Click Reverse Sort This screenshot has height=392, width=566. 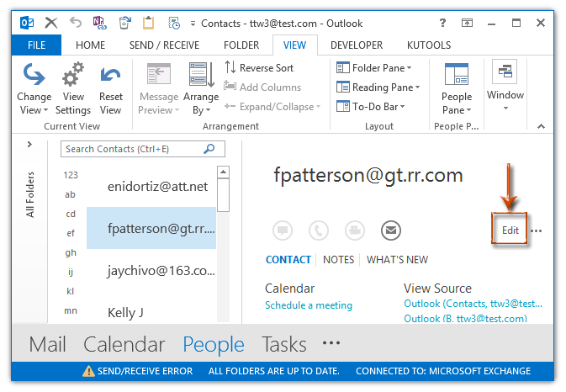259,68
